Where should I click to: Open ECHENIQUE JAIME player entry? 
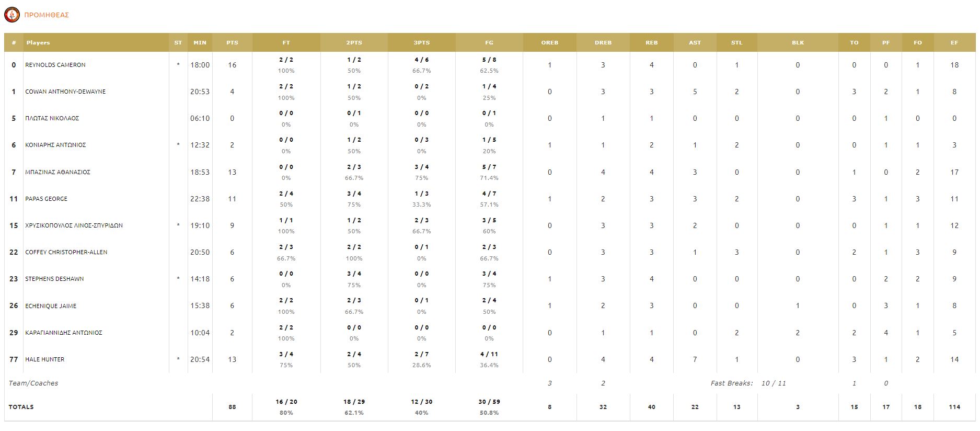(x=51, y=306)
